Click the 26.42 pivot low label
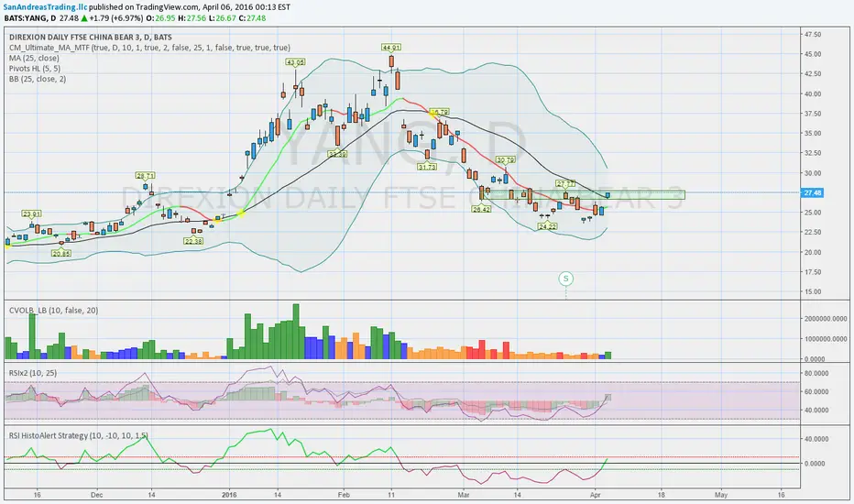 click(x=481, y=209)
